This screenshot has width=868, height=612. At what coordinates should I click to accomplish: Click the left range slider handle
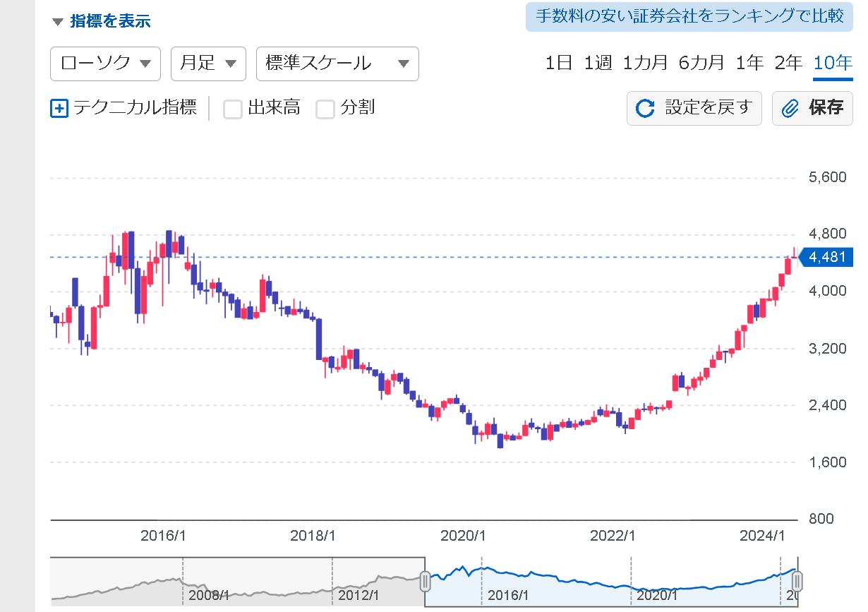point(425,582)
